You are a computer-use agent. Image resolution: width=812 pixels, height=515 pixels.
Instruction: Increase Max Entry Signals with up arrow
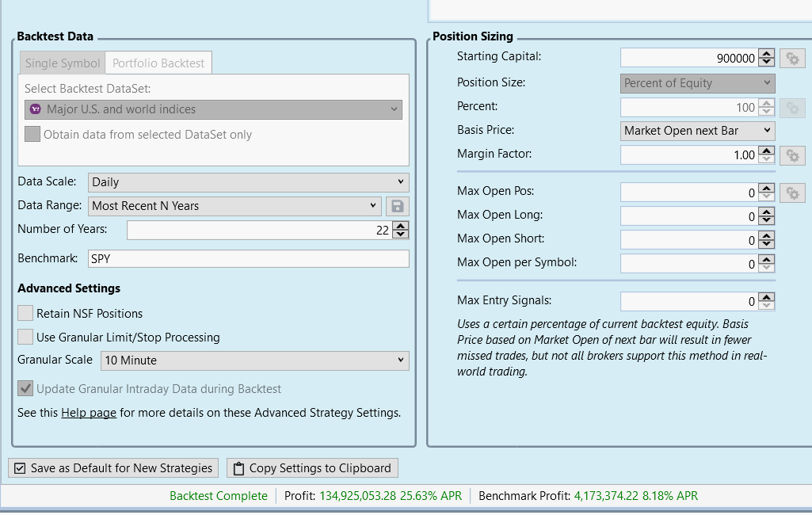766,297
